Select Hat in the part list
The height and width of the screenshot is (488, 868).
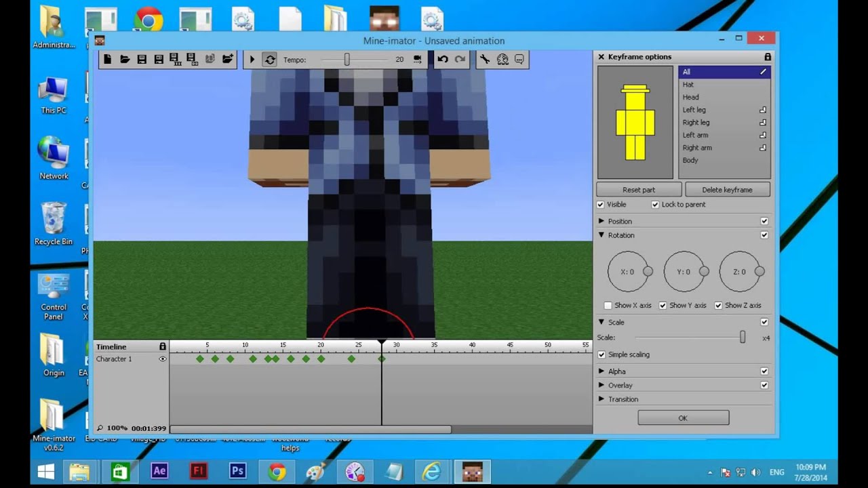724,85
